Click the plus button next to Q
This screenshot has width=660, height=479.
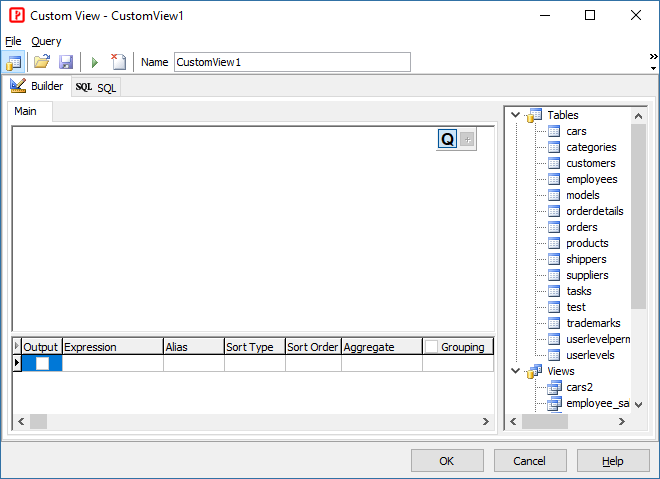(467, 140)
